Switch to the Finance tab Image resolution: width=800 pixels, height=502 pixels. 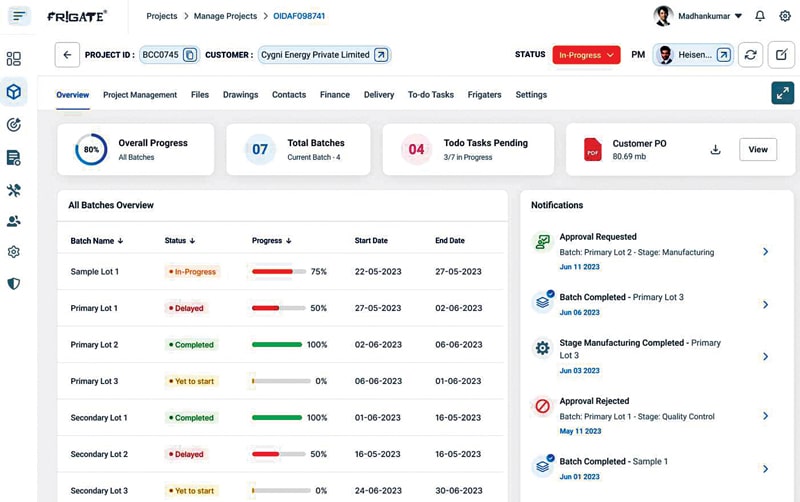pyautogui.click(x=335, y=95)
